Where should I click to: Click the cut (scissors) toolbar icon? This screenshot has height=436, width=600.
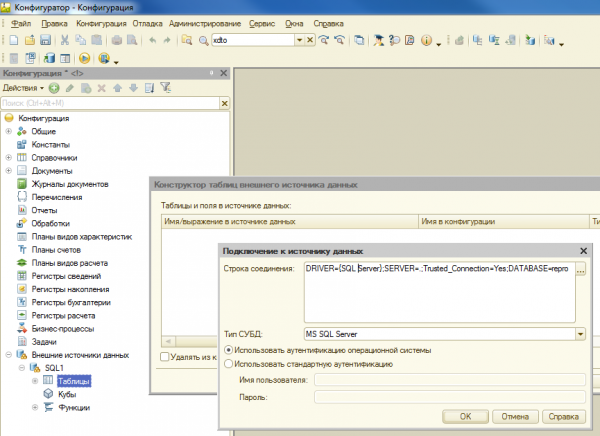[x=65, y=40]
